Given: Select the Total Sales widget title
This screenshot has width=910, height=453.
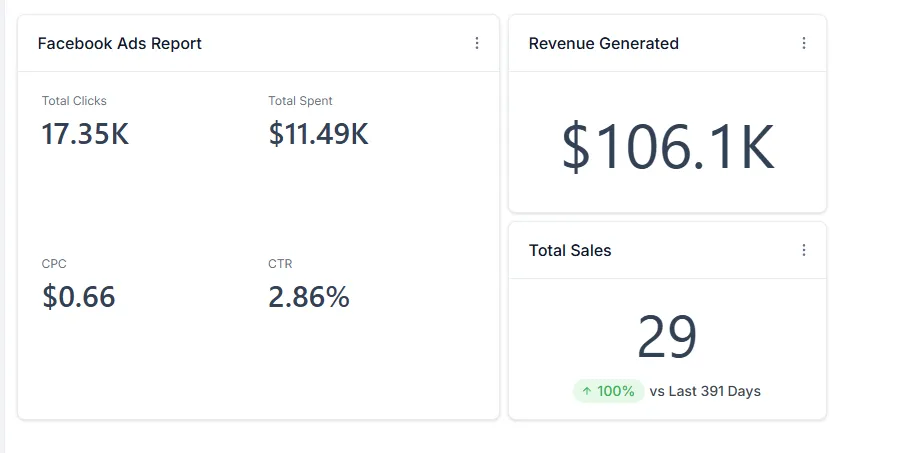Looking at the screenshot, I should tap(570, 250).
